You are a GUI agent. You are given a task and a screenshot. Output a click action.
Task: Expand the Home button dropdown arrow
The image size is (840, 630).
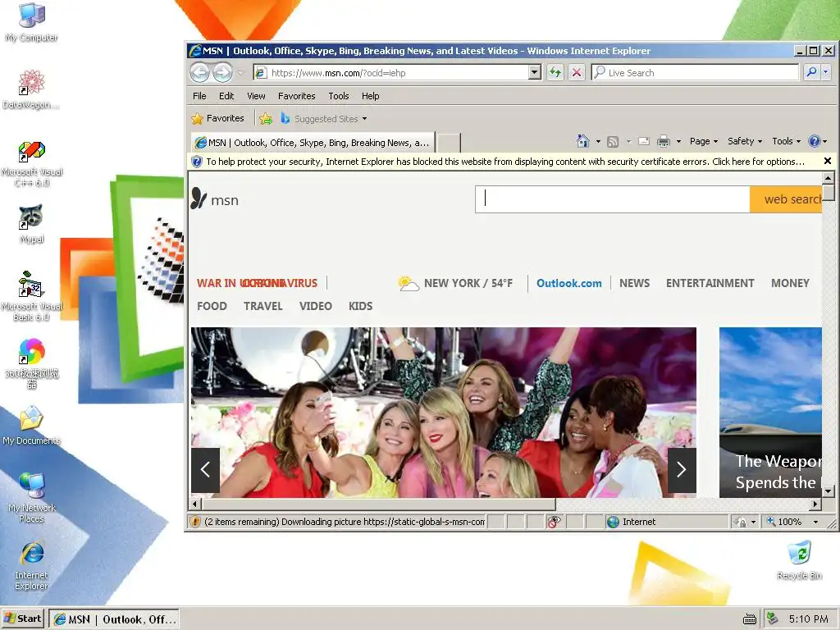click(x=598, y=141)
